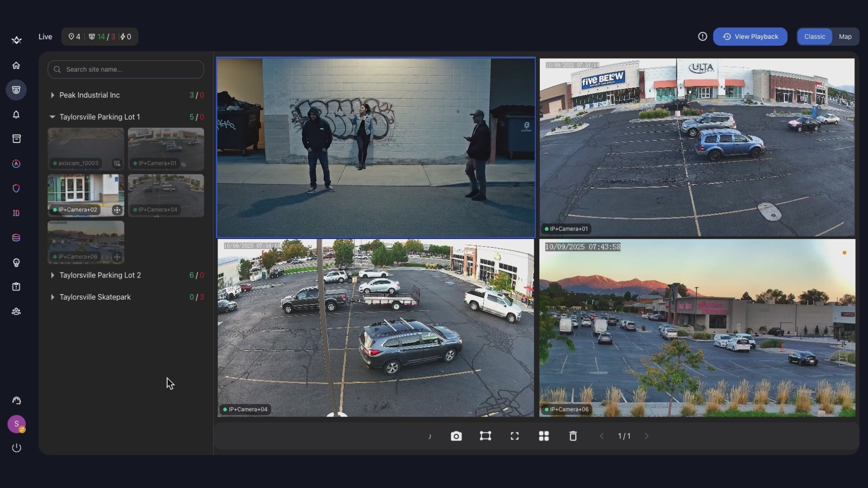This screenshot has height=488, width=868.
Task: Expand the Taylorsville Parking Lot 2 site
Action: tap(52, 275)
